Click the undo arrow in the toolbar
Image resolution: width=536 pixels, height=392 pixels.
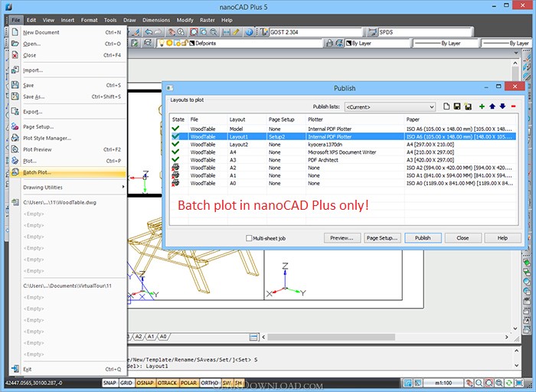click(x=149, y=32)
